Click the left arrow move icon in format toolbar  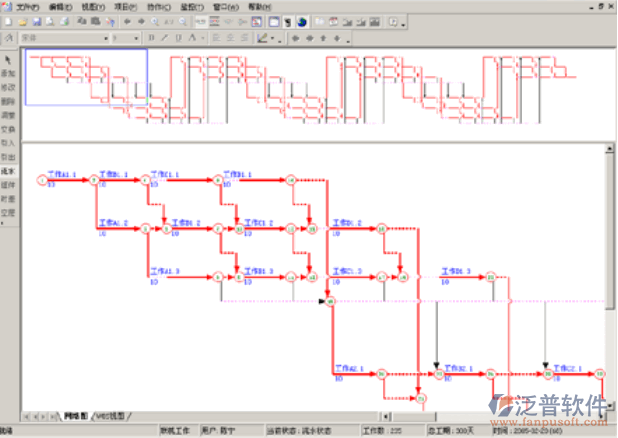(x=296, y=38)
